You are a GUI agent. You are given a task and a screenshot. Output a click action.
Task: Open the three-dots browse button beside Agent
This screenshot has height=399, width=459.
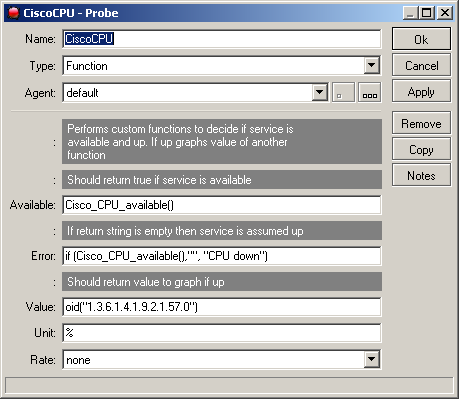click(369, 92)
